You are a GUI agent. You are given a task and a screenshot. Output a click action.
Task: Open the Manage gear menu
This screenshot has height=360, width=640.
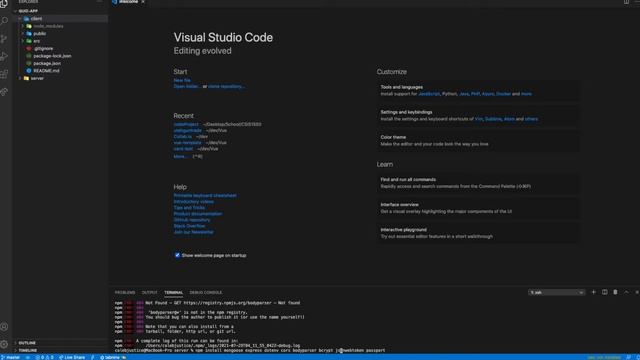pyautogui.click(x=4, y=344)
